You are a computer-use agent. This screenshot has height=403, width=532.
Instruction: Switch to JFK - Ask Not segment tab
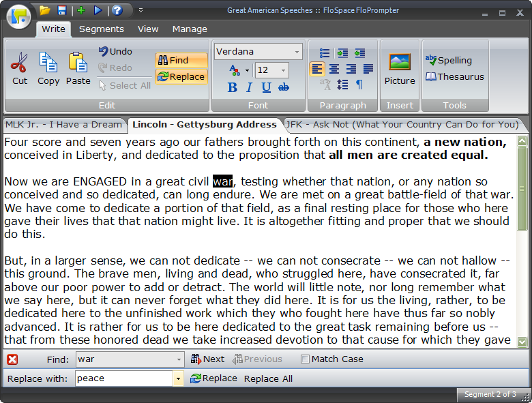pos(402,125)
